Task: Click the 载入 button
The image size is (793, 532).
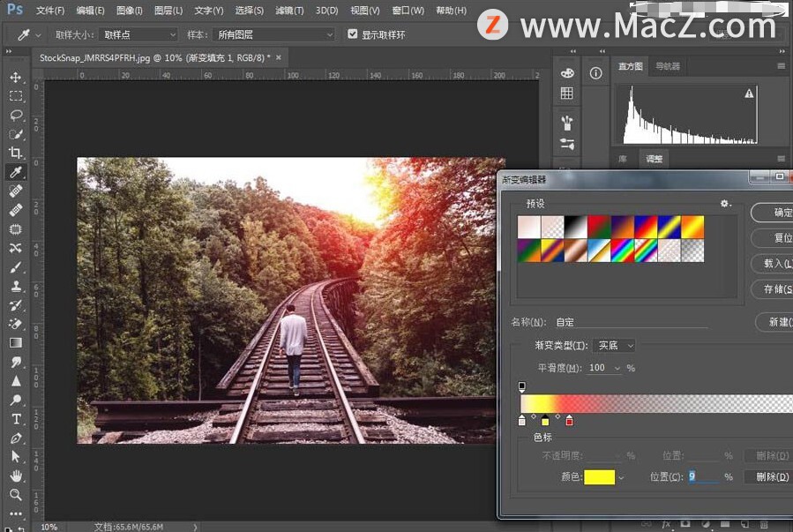Action: coord(773,263)
